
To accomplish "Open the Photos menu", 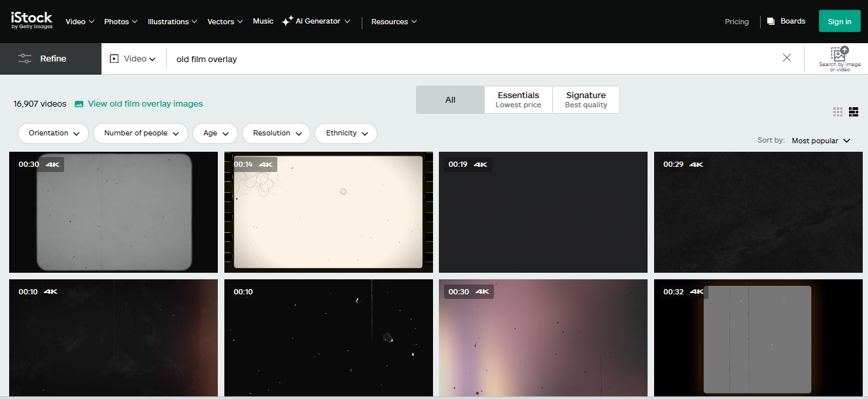I will coord(121,22).
